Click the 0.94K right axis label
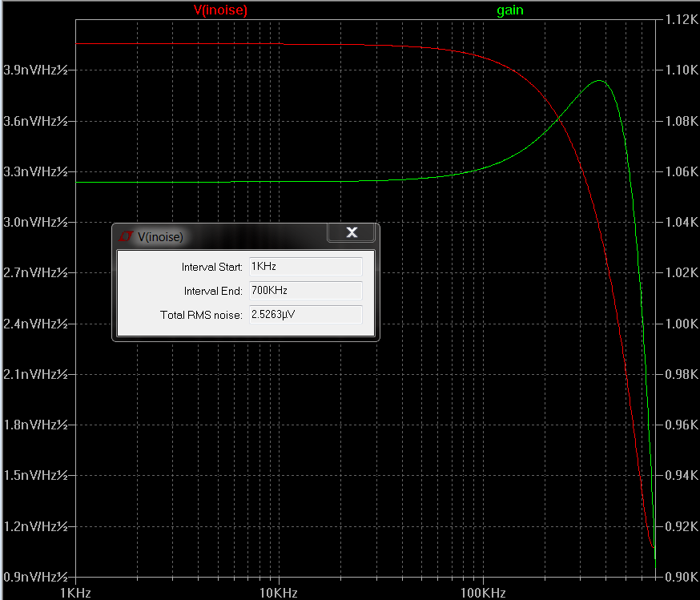Image resolution: width=700 pixels, height=600 pixels. pyautogui.click(x=682, y=475)
